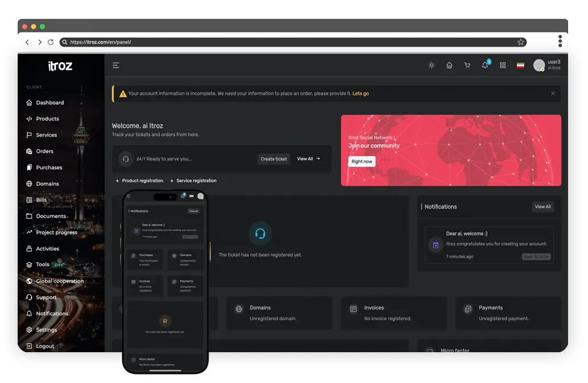
Task: Click the Payments card icon
Action: [468, 309]
